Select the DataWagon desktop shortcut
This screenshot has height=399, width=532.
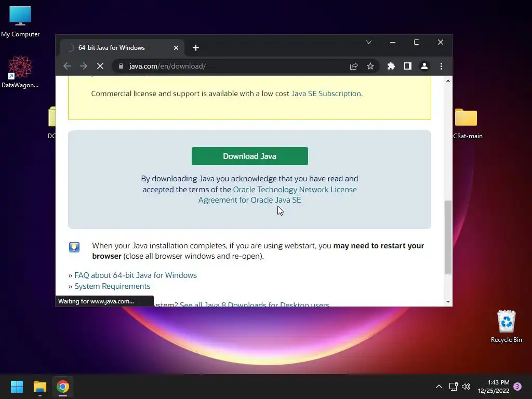20,72
